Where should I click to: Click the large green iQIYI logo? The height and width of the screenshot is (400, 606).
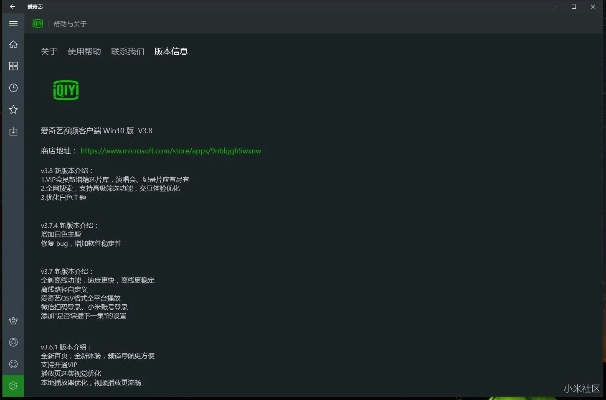point(65,91)
